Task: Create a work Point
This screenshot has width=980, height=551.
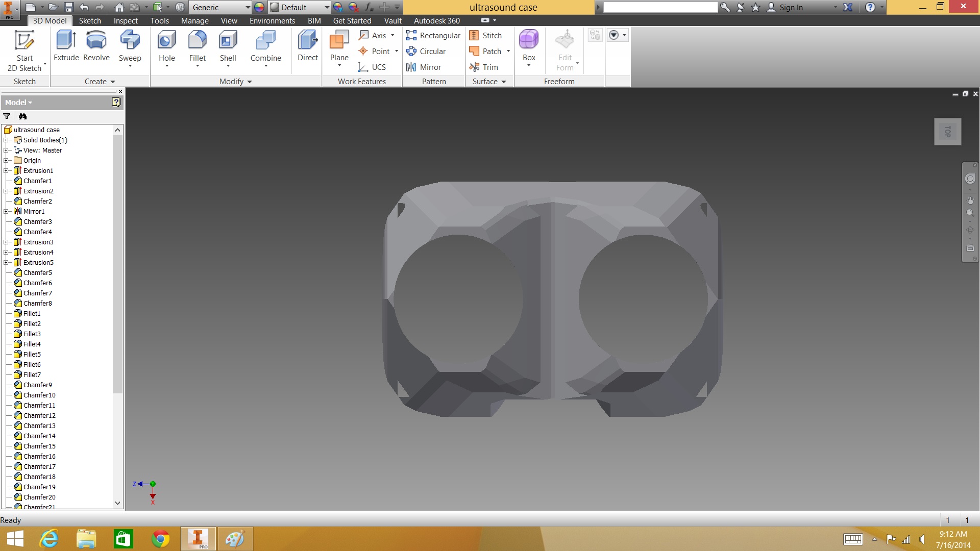Action: 375,51
